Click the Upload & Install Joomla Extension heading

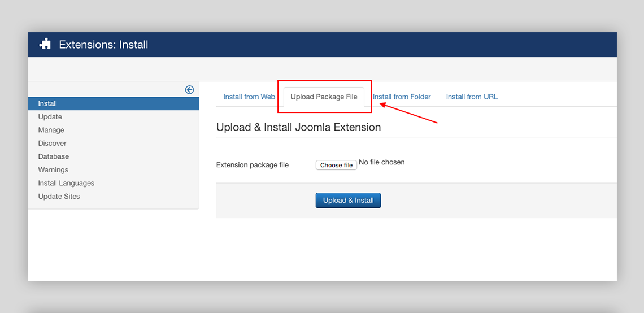tap(298, 127)
